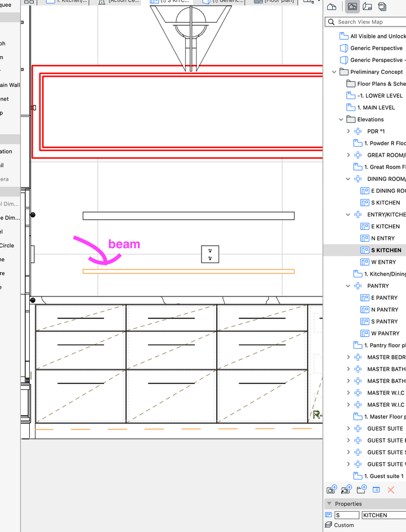Select the W PANTRY elevation view
This screenshot has width=406, height=532.
pyautogui.click(x=380, y=333)
